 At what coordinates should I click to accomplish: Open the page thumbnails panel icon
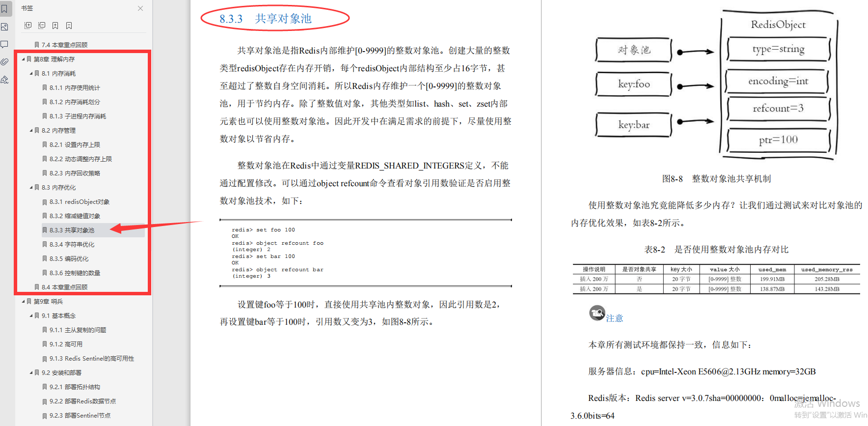pos(4,27)
